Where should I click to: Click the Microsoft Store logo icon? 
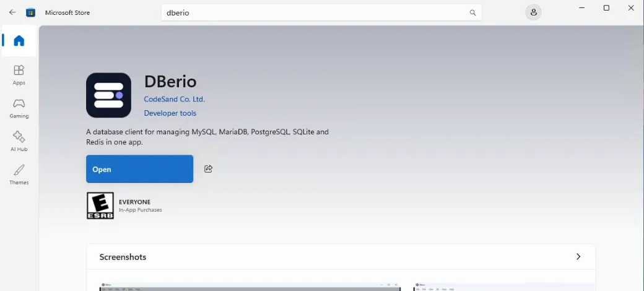[30, 12]
